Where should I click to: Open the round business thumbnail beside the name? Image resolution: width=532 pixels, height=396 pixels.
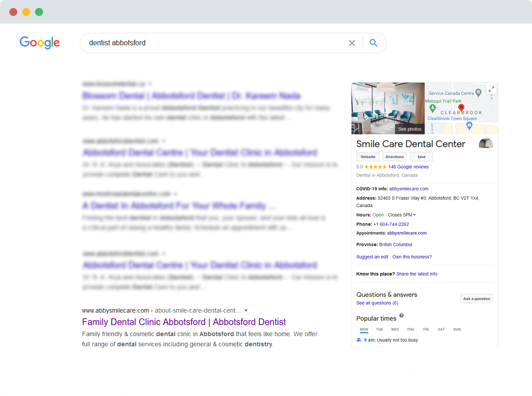coord(486,144)
